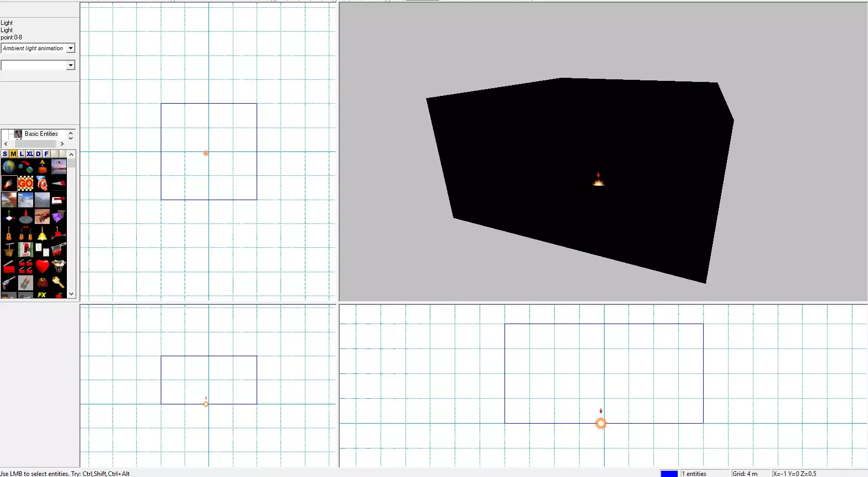Image resolution: width=868 pixels, height=477 pixels.
Task: Select the gray foggy terrain thumbnail
Action: click(x=42, y=200)
